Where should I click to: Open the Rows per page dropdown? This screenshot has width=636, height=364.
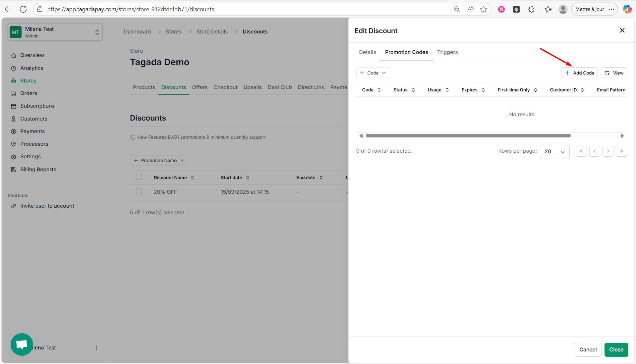(x=554, y=152)
